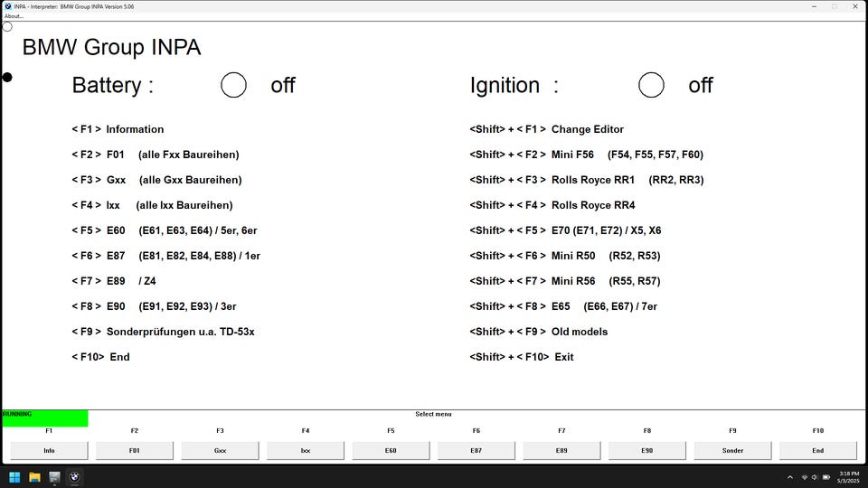Click the INPA app icon in title bar
Image resolution: width=868 pixels, height=488 pixels.
pyautogui.click(x=8, y=6)
